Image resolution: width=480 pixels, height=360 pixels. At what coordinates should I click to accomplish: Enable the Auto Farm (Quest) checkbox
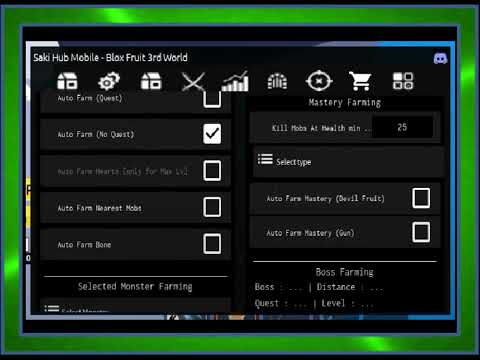point(212,99)
